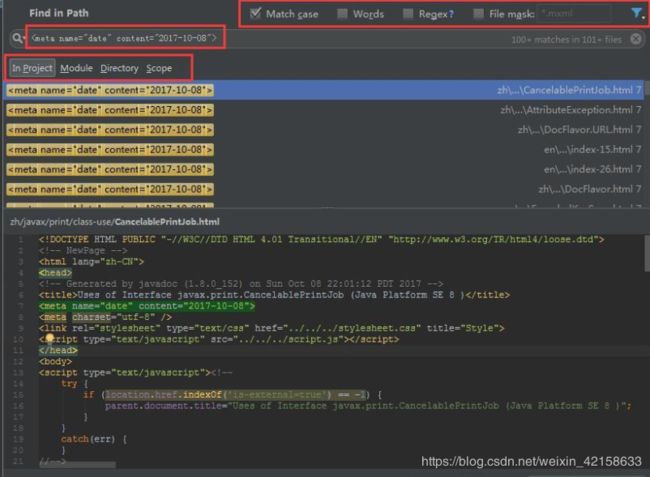Image resolution: width=650 pixels, height=477 pixels.
Task: Click the html lang="zh-CN" line
Action: pos(91,262)
